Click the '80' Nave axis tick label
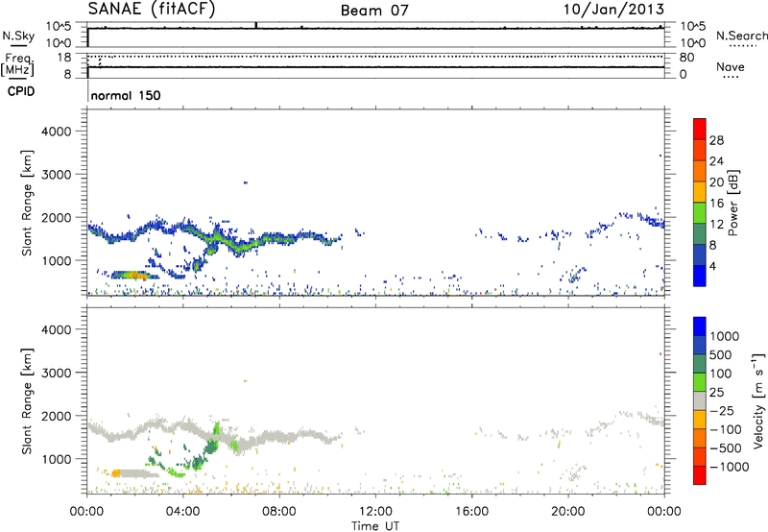Viewport: 768px width, 532px height. tap(687, 58)
